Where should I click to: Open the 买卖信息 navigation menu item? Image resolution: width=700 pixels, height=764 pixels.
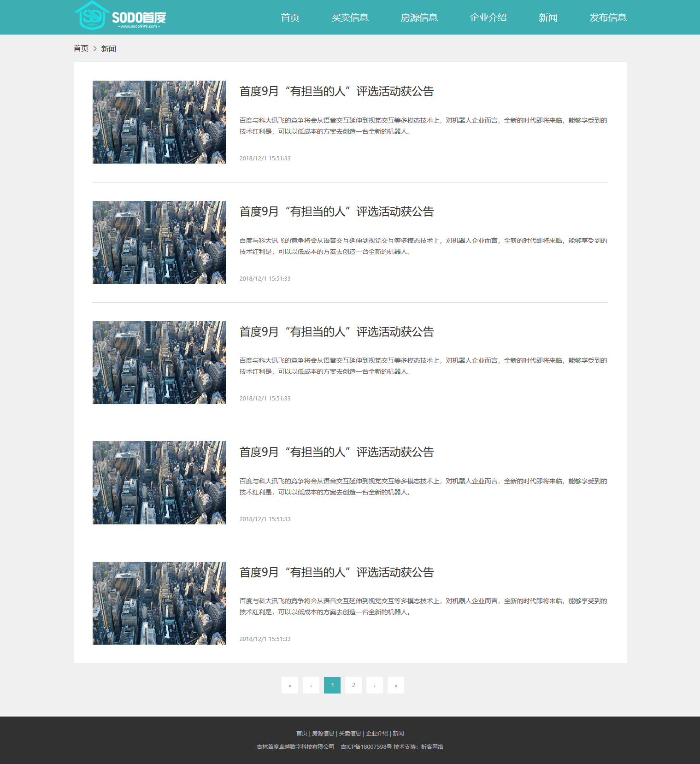point(350,18)
